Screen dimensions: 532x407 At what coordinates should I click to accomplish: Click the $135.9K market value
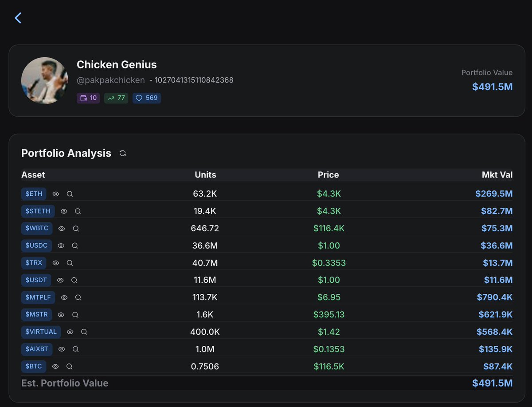tap(496, 349)
